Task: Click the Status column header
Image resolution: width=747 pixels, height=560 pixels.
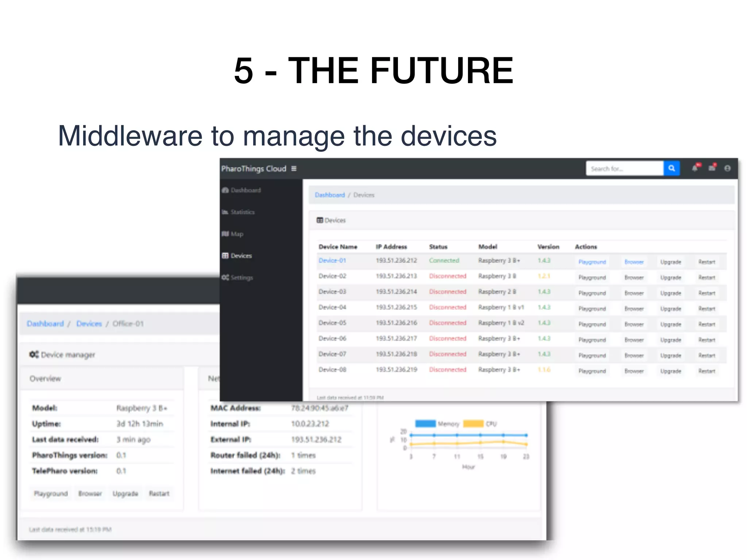Action: (x=438, y=247)
